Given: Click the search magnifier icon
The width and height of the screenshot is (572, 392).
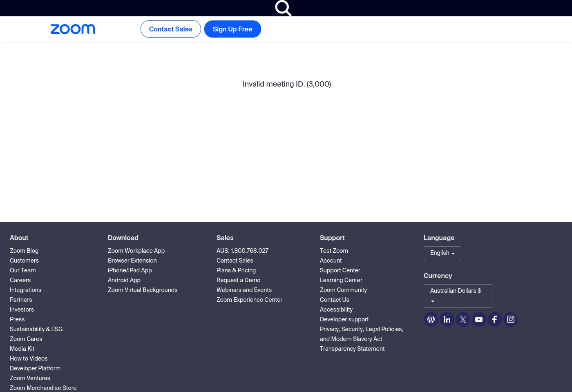Looking at the screenshot, I should point(283,8).
